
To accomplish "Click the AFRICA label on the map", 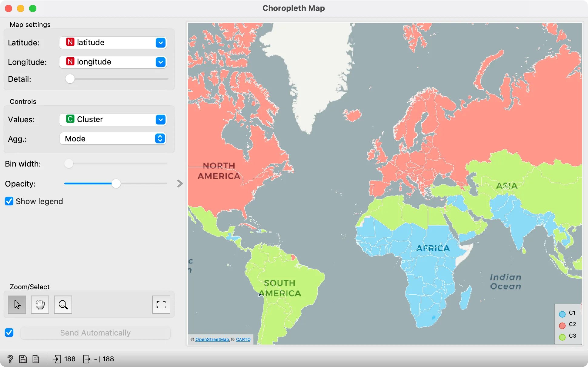I will (x=433, y=249).
